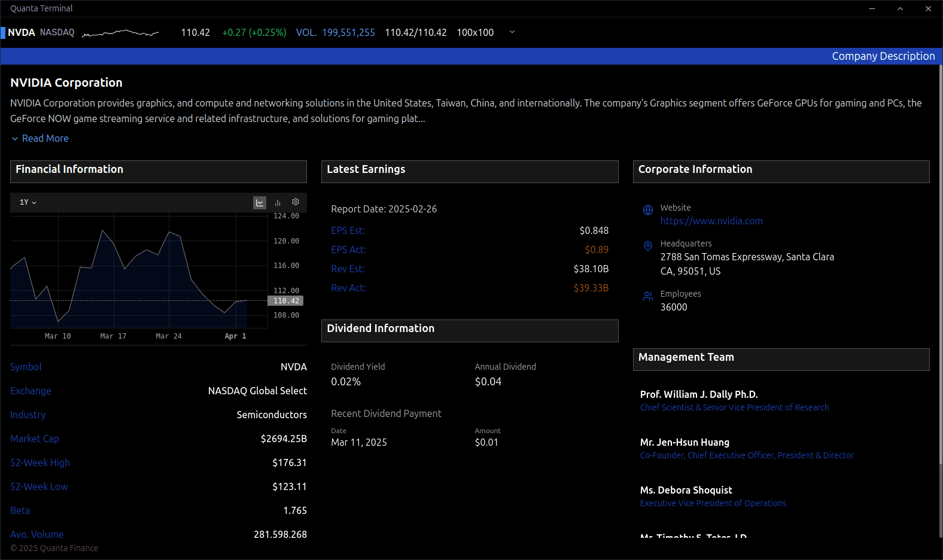Click the Mar 11, 2025 dividend date
Viewport: 943px width, 560px height.
coord(359,442)
